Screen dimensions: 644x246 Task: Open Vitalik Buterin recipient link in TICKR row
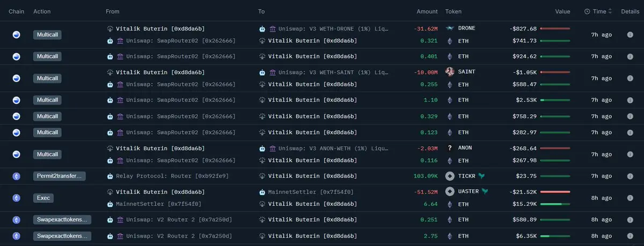pos(312,176)
